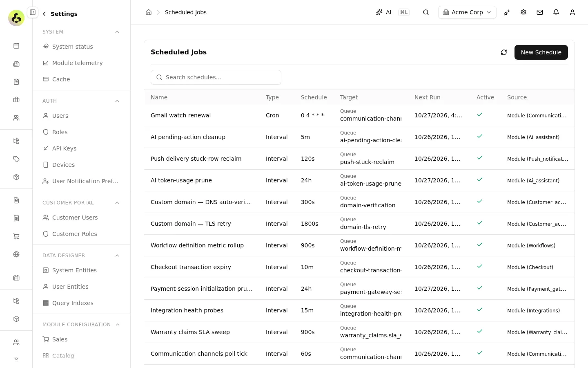Open the globe icon in left rail
Image resolution: width=588 pixels, height=368 pixels.
pyautogui.click(x=16, y=254)
